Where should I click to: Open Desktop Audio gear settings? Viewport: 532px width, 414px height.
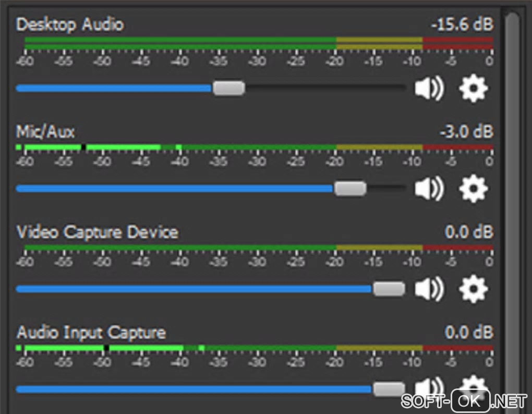[x=473, y=89]
